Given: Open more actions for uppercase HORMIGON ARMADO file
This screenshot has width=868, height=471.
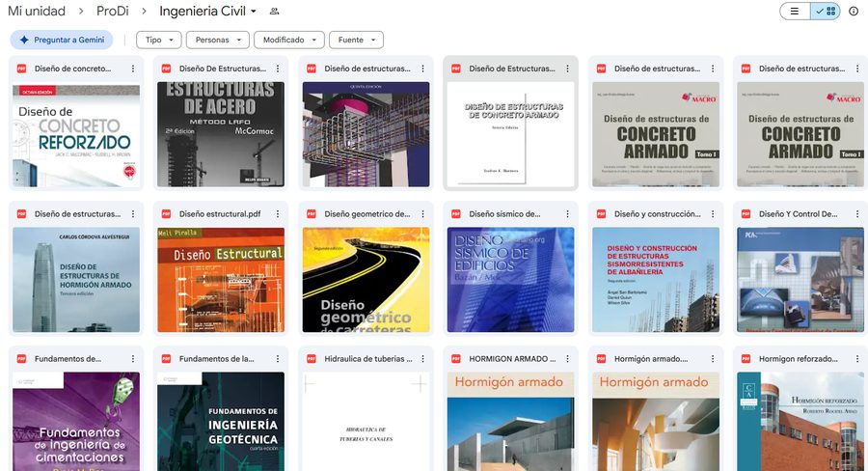Looking at the screenshot, I should (x=567, y=359).
